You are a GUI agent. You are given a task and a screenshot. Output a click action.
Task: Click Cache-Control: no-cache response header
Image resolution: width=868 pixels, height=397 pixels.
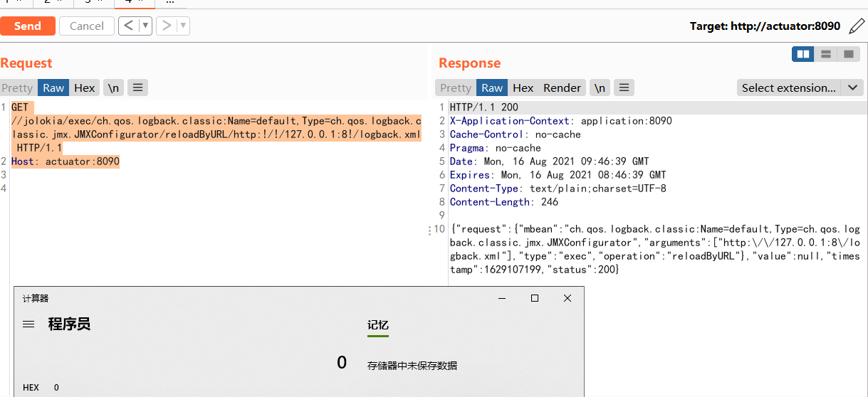click(x=515, y=134)
